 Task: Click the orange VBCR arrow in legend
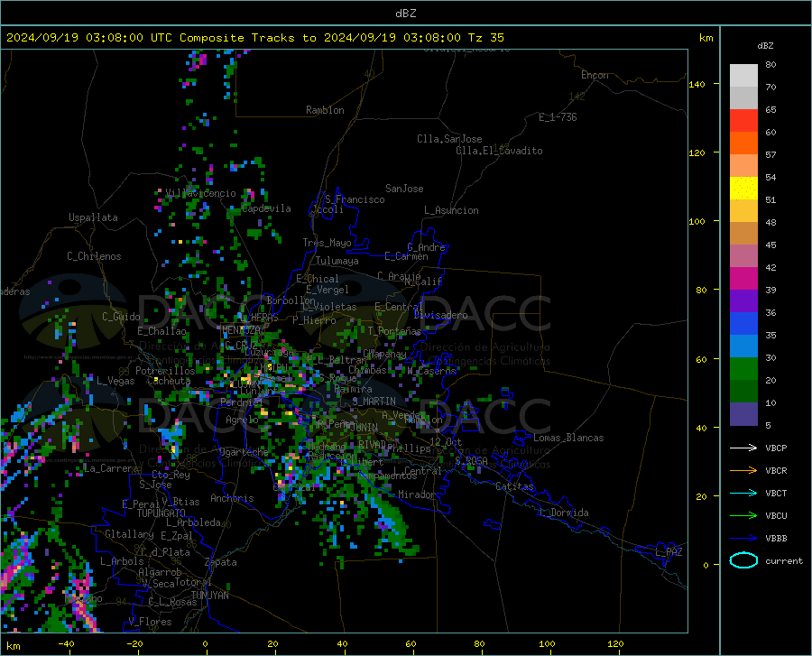pyautogui.click(x=743, y=470)
